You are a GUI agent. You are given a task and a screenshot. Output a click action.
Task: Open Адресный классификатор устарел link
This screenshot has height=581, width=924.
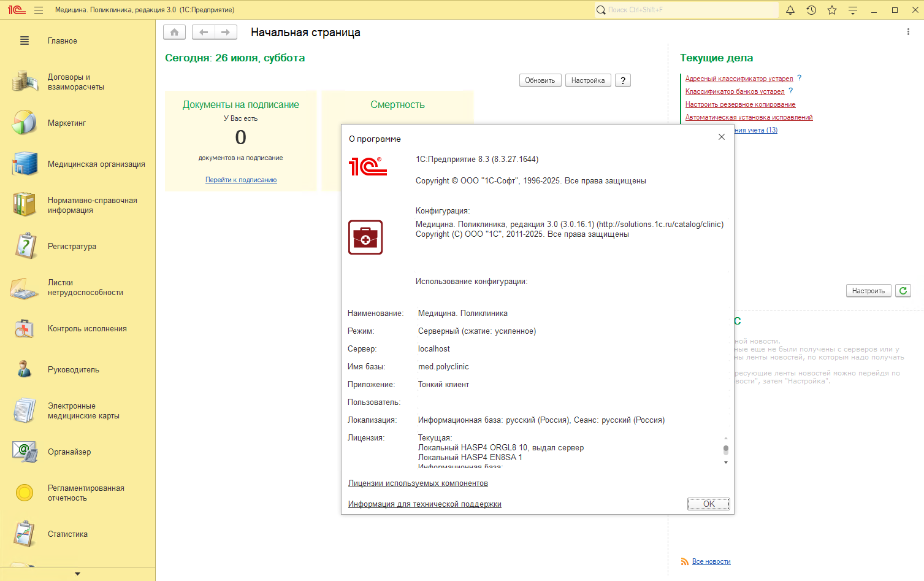pyautogui.click(x=739, y=79)
